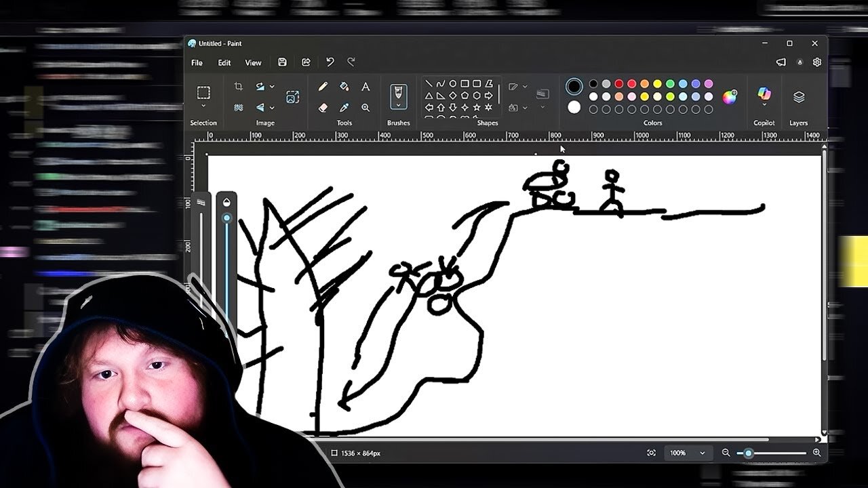Click the Flip image icon

[260, 108]
